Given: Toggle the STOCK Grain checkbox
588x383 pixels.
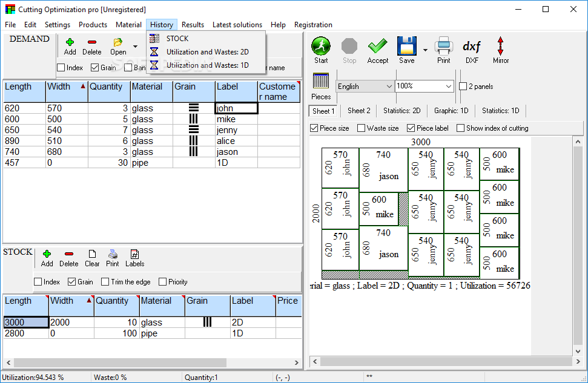Looking at the screenshot, I should click(x=72, y=282).
